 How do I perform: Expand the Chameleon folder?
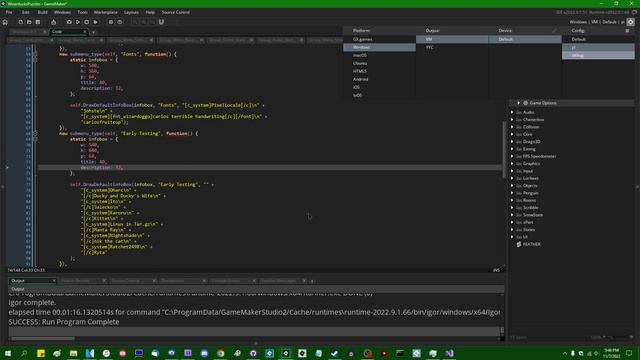[512, 120]
